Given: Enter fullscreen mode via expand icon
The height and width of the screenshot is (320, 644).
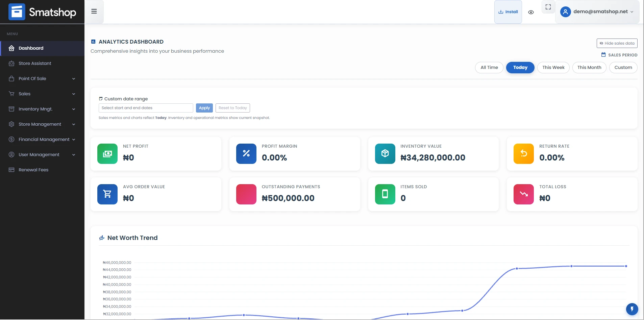Looking at the screenshot, I should point(548,7).
